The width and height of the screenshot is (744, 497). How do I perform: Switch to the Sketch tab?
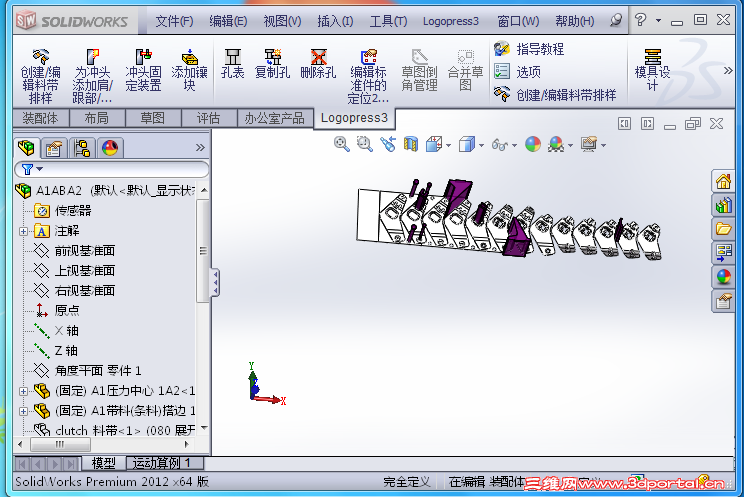pyautogui.click(x=152, y=118)
